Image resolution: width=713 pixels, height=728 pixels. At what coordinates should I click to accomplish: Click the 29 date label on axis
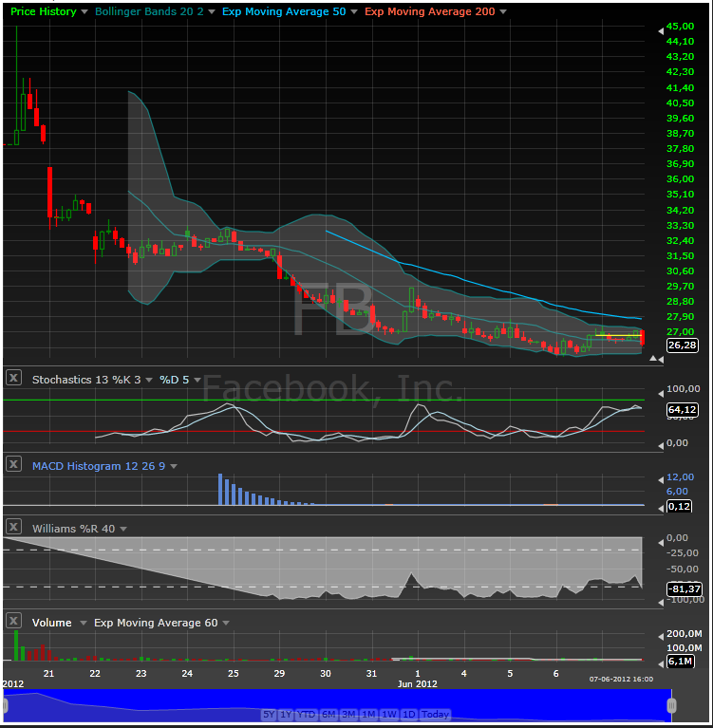coord(279,673)
